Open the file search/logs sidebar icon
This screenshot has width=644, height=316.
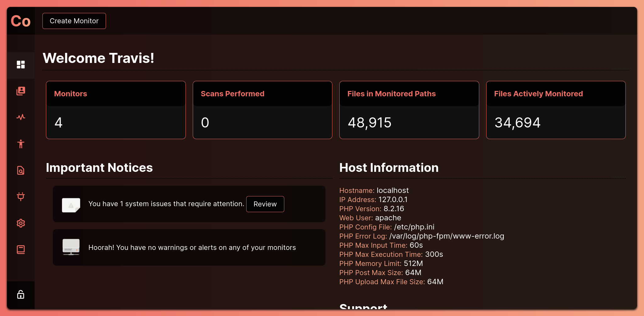(x=21, y=170)
